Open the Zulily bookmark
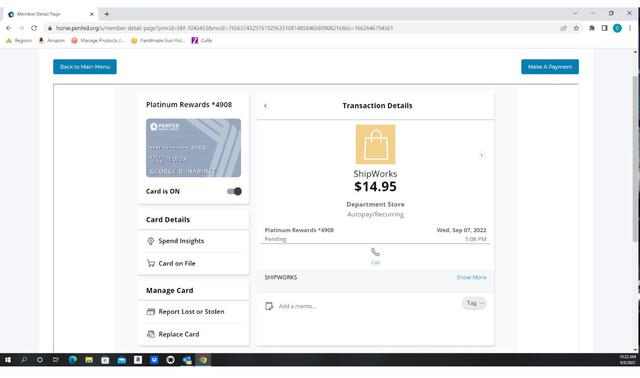640x378 pixels. (202, 40)
